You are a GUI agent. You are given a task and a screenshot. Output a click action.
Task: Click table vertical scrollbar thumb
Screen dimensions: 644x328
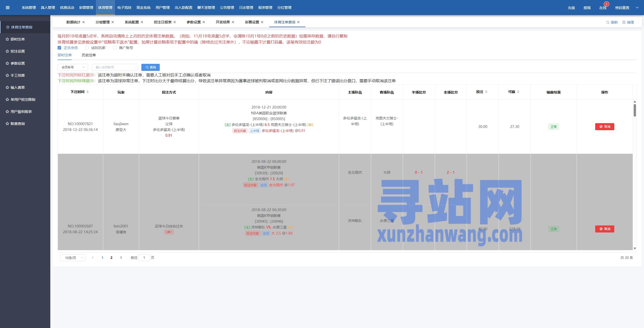click(x=635, y=110)
